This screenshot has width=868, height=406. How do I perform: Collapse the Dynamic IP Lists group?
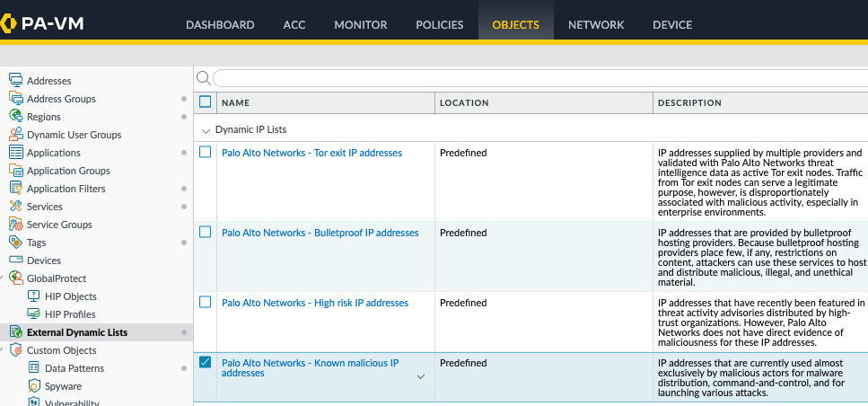205,130
